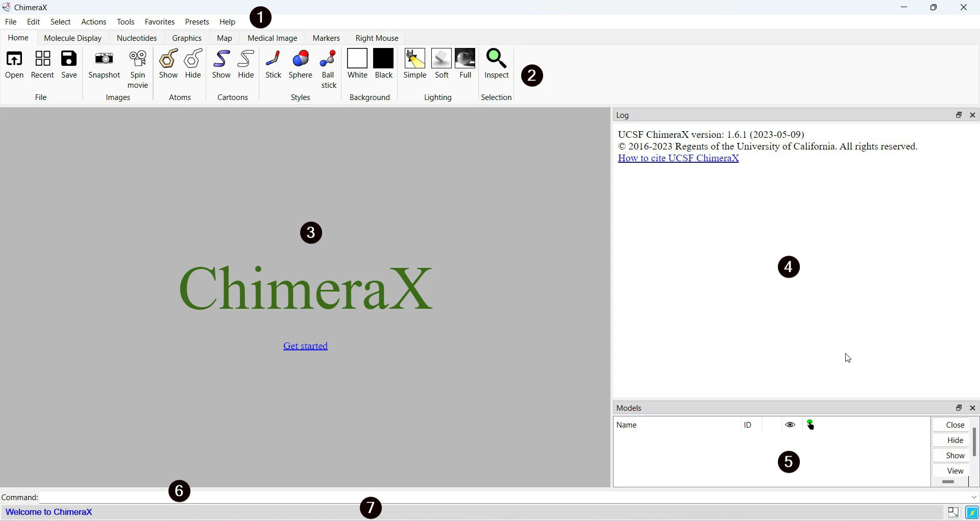Open the Tools menu
980x521 pixels.
(x=126, y=22)
